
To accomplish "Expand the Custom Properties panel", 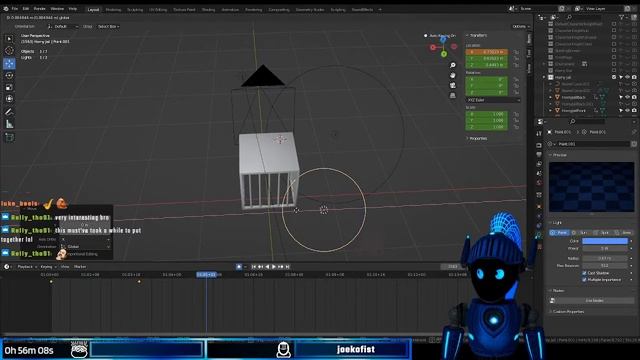I will click(567, 311).
